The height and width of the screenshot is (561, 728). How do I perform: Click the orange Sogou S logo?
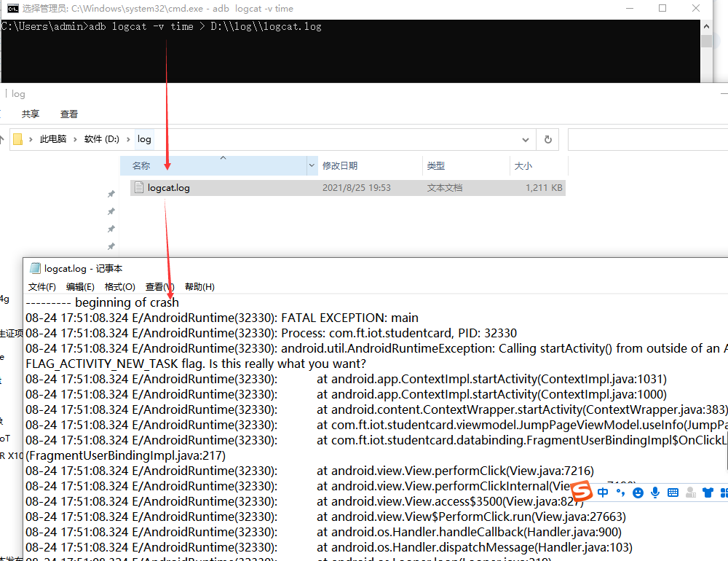coord(580,492)
